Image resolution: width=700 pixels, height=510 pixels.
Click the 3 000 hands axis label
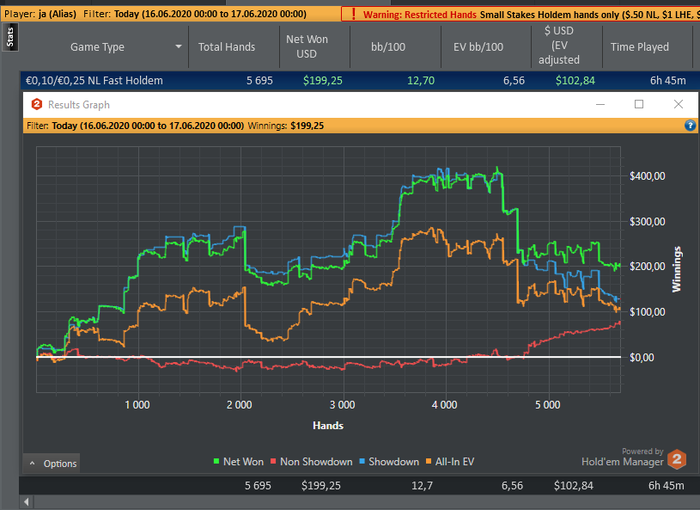(342, 405)
